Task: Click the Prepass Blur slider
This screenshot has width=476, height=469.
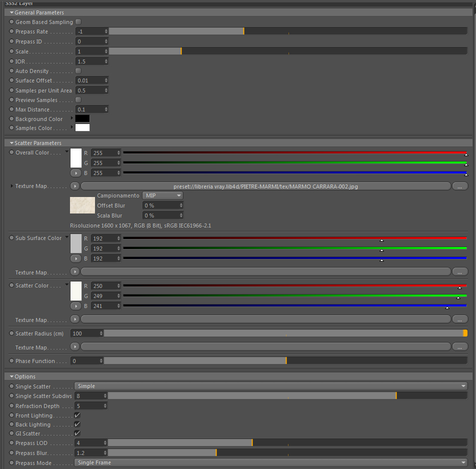Action: point(287,452)
